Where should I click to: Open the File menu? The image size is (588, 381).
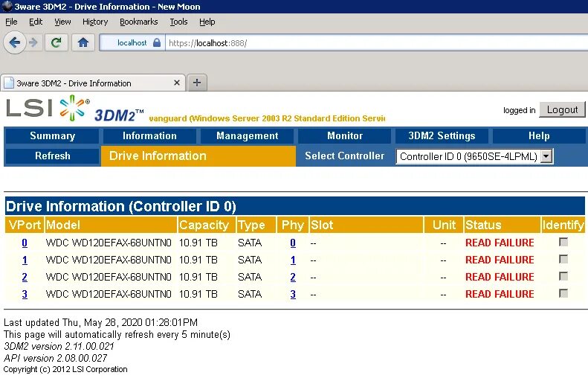click(11, 22)
